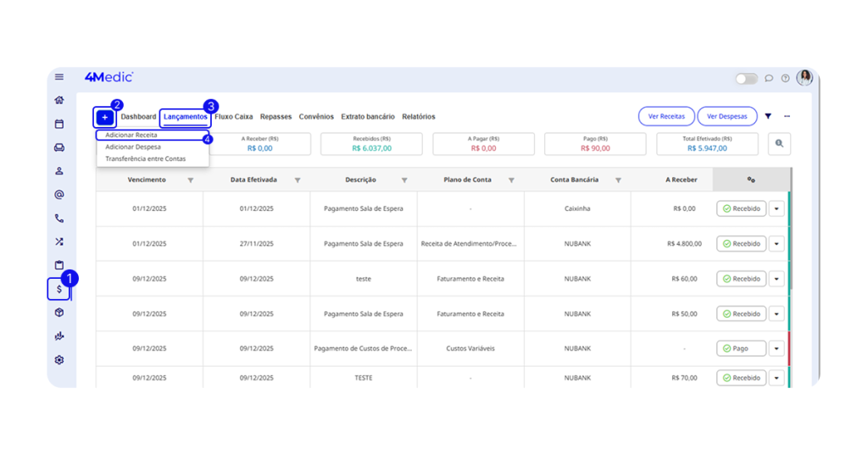
Task: Open the financial dollar-sign sidebar icon
Action: click(x=58, y=289)
